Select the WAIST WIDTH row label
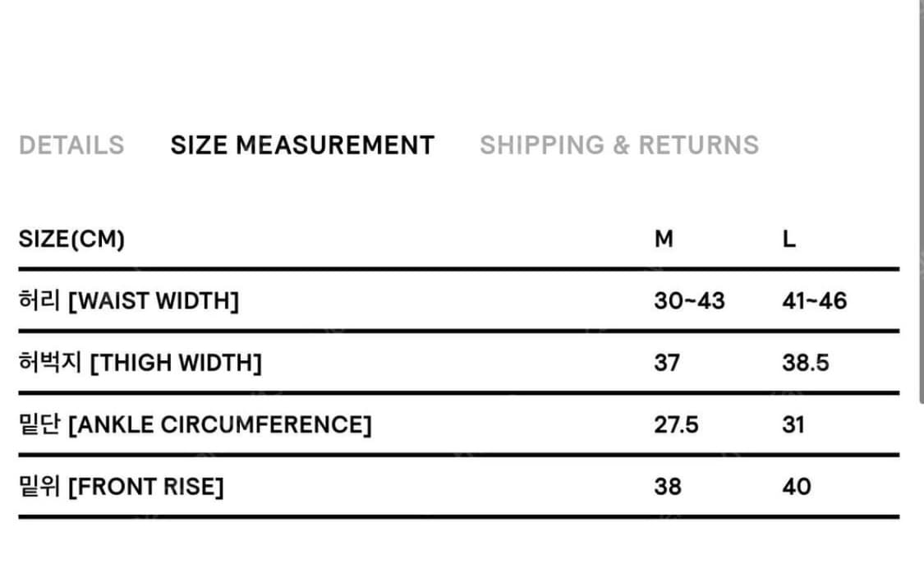Viewport: 924px width, 586px height. pyautogui.click(x=129, y=301)
